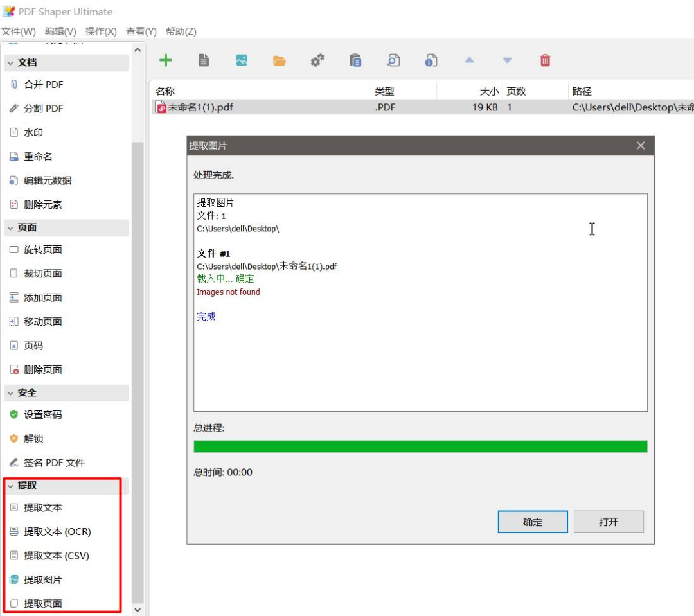Select file row 未命名1(1).pdf
The image size is (694, 616).
click(423, 107)
